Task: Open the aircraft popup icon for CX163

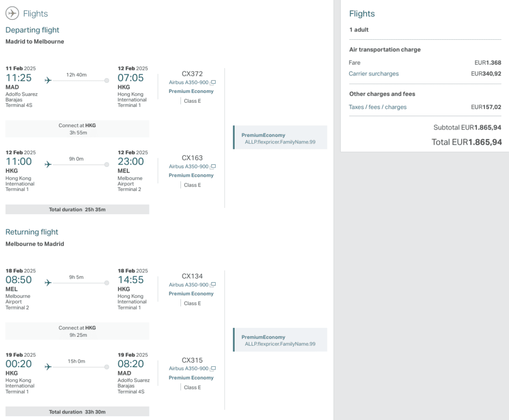Action: pyautogui.click(x=213, y=167)
